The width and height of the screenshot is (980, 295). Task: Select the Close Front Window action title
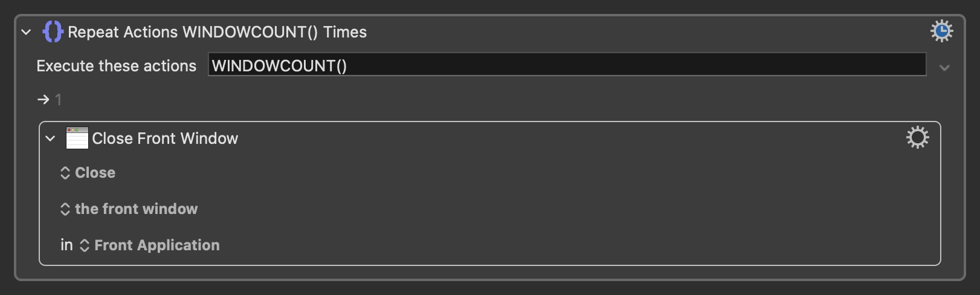[165, 138]
